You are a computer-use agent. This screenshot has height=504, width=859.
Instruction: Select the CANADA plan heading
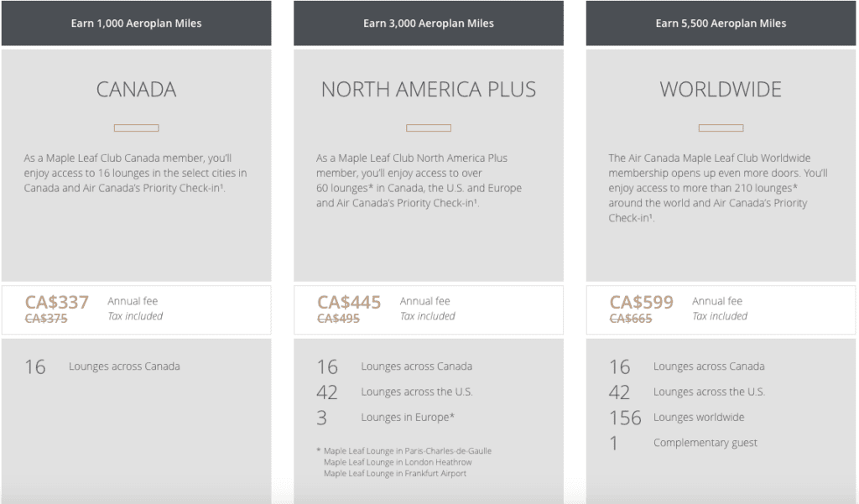(137, 89)
